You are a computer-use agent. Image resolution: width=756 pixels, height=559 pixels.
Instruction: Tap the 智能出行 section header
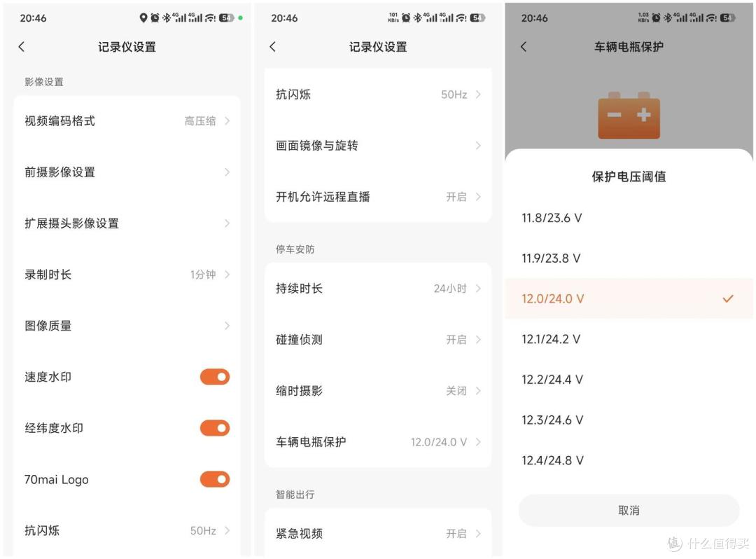click(295, 495)
